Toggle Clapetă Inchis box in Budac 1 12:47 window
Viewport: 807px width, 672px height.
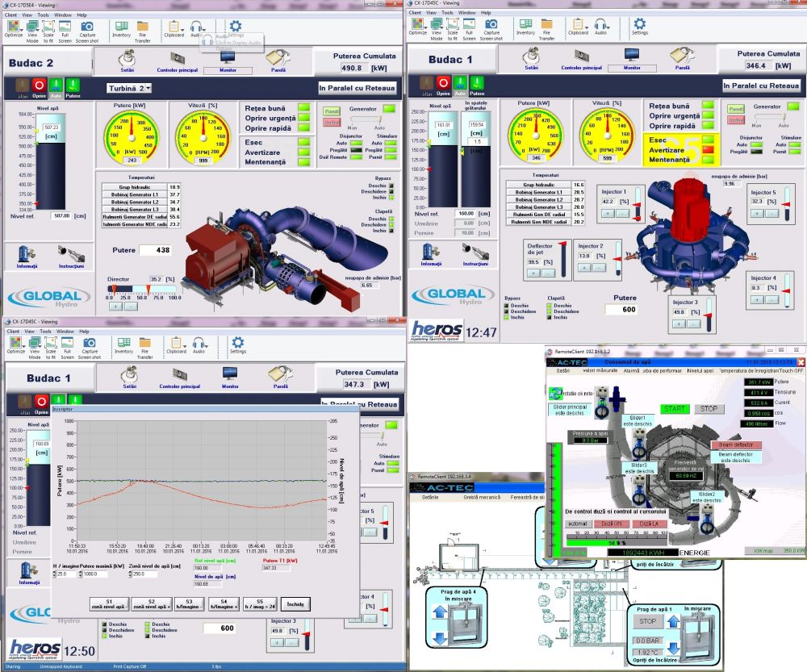tap(550, 318)
